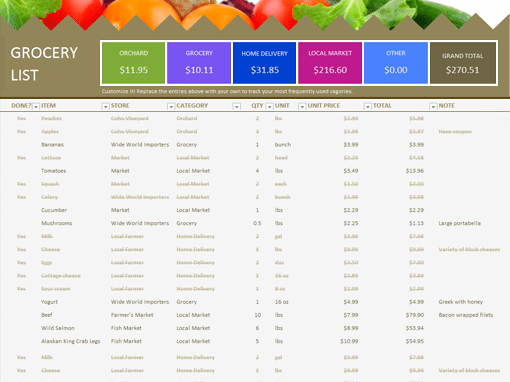Open the ITEM column filter dropdown
This screenshot has width=510, height=382.
click(x=105, y=106)
